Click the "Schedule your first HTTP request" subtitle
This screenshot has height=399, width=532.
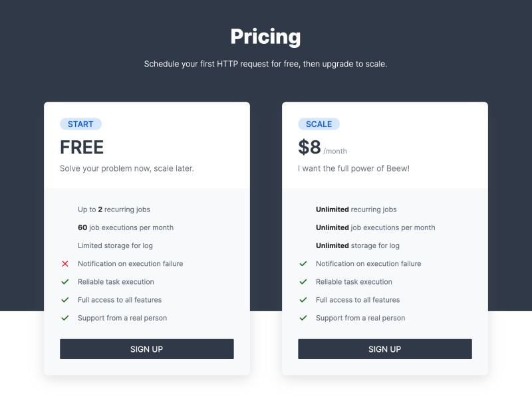click(x=265, y=65)
